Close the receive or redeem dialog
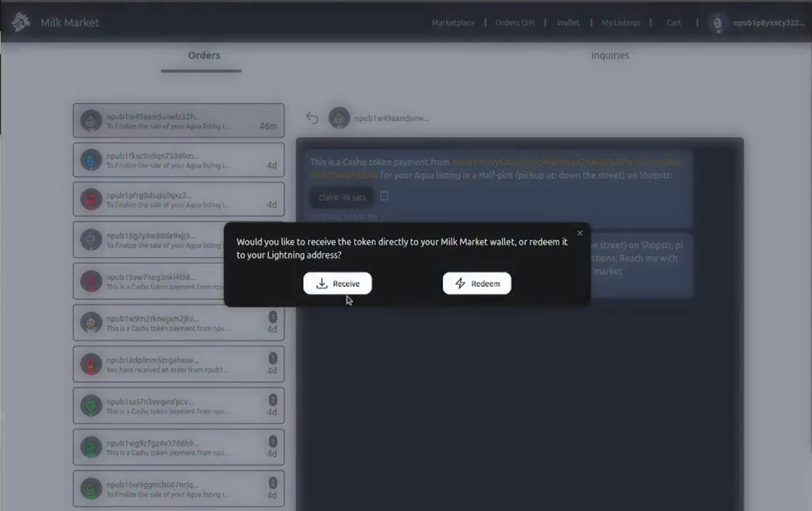Image resolution: width=812 pixels, height=511 pixels. [x=579, y=233]
